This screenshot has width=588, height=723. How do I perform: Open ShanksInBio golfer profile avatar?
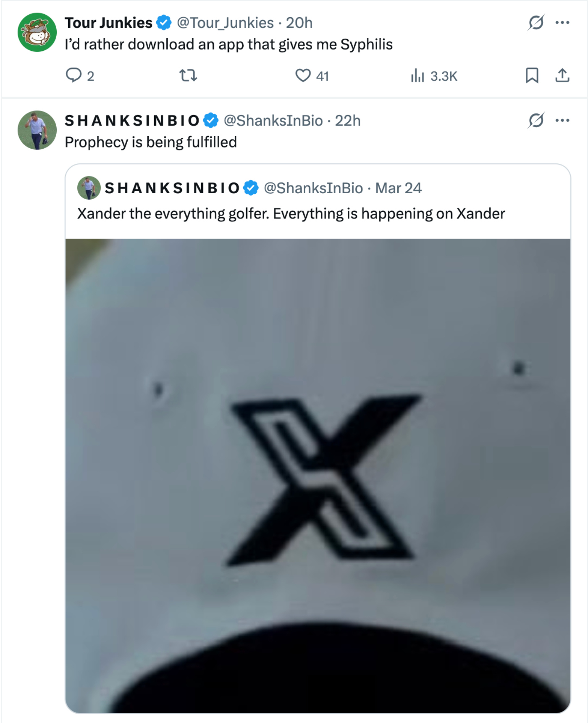pyautogui.click(x=37, y=130)
